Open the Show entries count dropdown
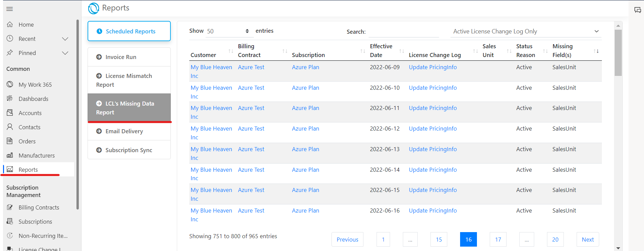The width and height of the screenshot is (644, 251). click(x=228, y=31)
